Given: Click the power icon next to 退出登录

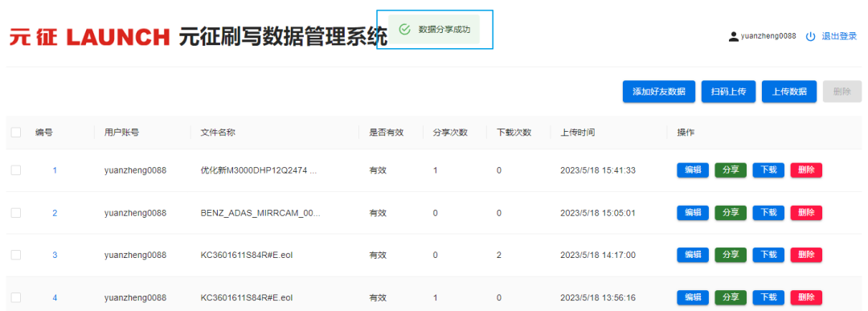Looking at the screenshot, I should (x=810, y=36).
